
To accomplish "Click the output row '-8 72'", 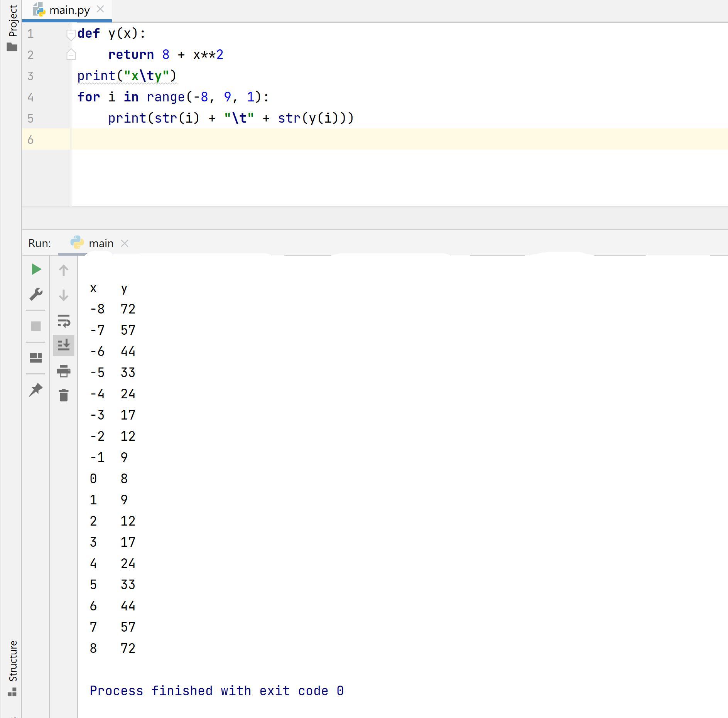I will pos(113,309).
